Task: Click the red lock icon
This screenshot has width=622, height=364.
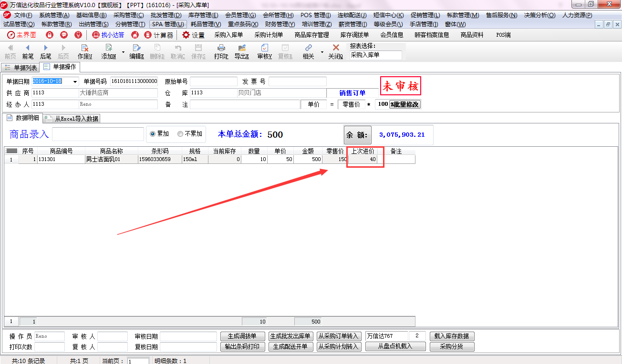Action: coord(50,35)
